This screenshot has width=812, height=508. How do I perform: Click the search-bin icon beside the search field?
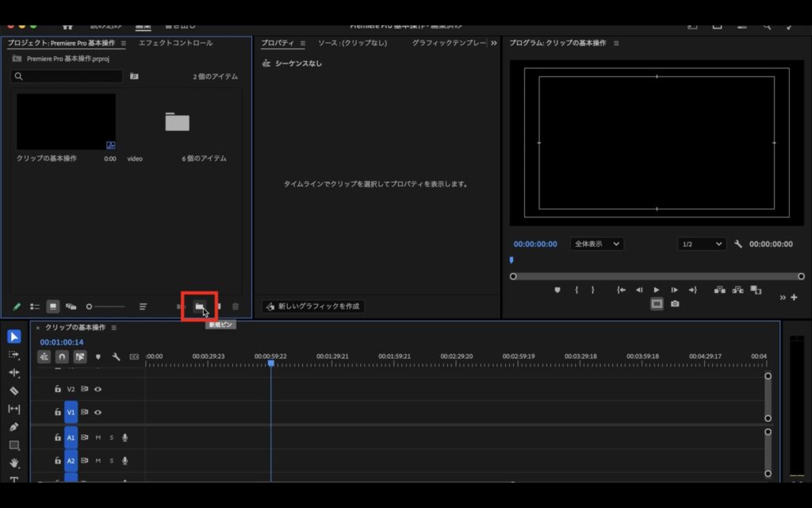(x=134, y=76)
